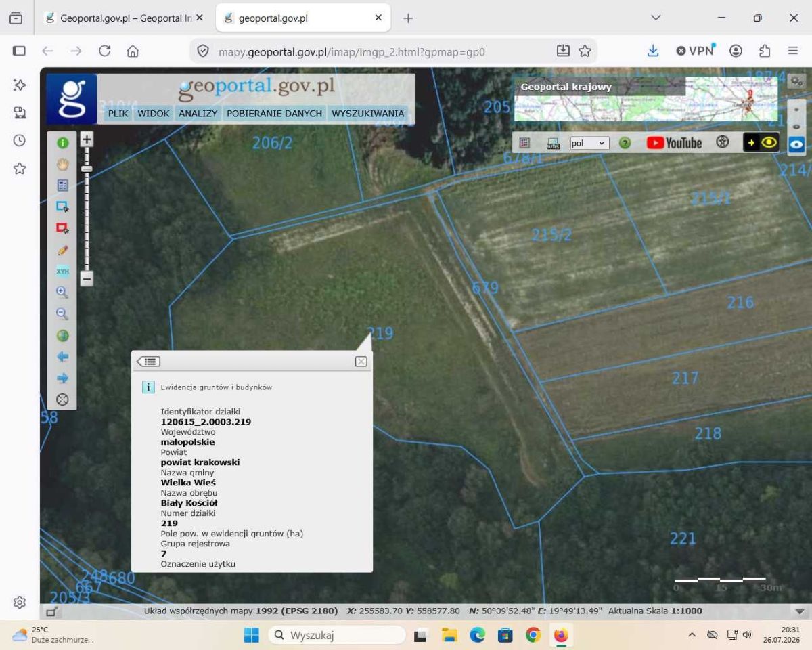The image size is (812, 650).
Task: Open the XYH coordinates tool
Action: click(x=62, y=271)
